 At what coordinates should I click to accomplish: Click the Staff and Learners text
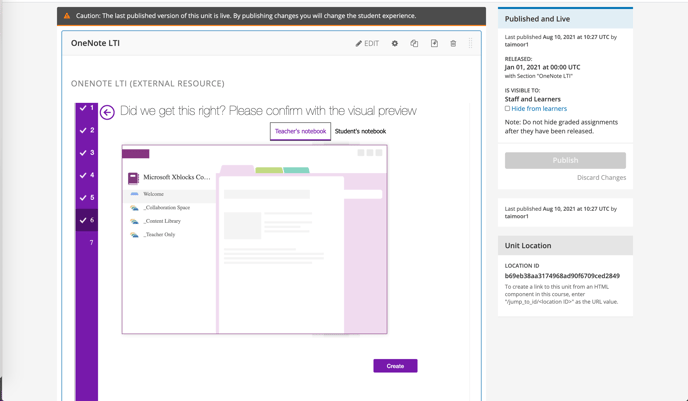tap(532, 99)
